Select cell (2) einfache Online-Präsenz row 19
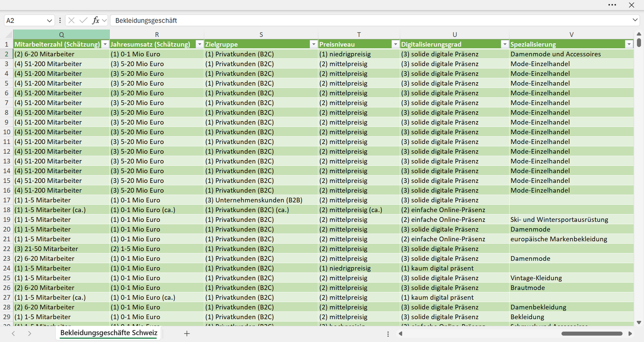The height and width of the screenshot is (342, 644). [x=455, y=220]
